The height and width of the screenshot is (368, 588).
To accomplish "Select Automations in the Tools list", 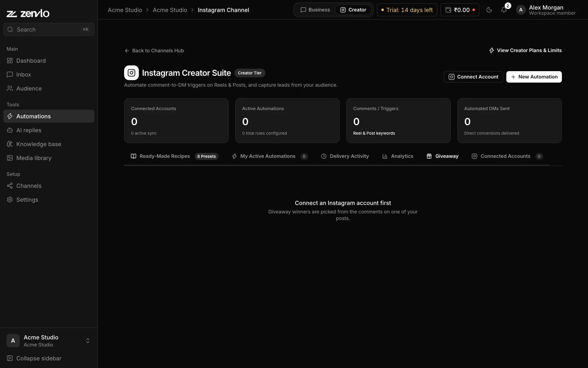I will [49, 116].
